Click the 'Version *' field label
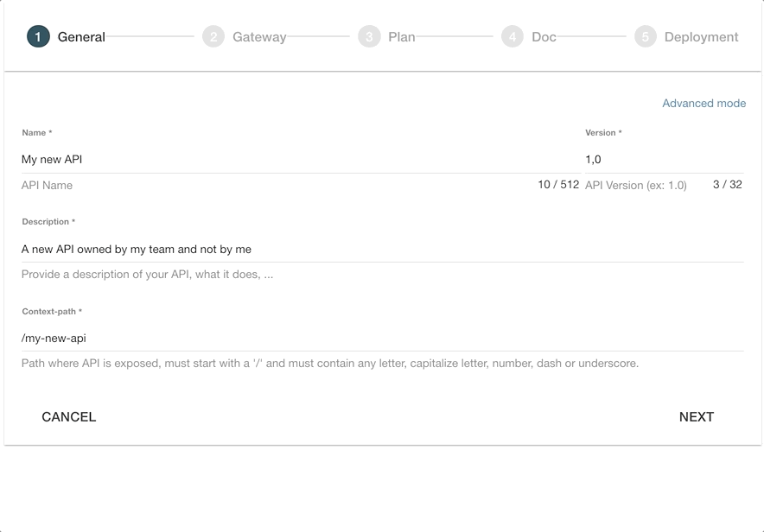This screenshot has height=532, width=764. point(603,133)
